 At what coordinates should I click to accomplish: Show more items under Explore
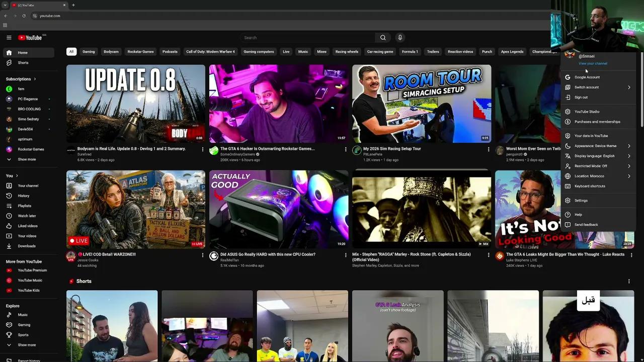tap(30, 345)
